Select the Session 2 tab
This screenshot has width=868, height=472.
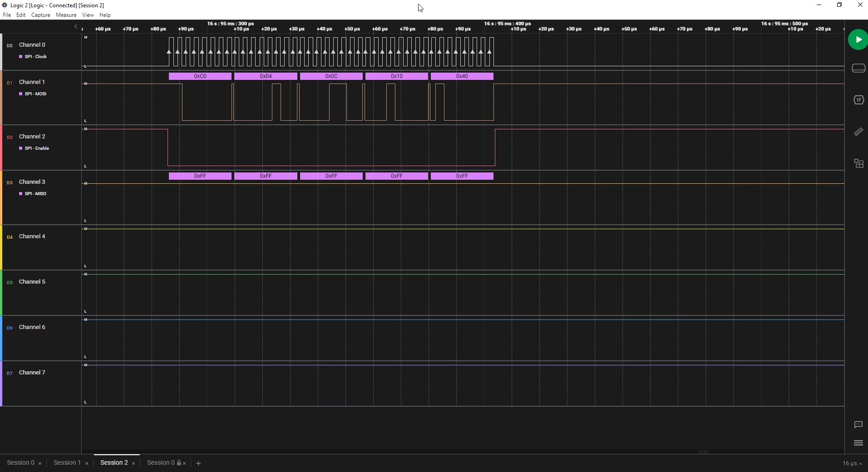(x=114, y=463)
